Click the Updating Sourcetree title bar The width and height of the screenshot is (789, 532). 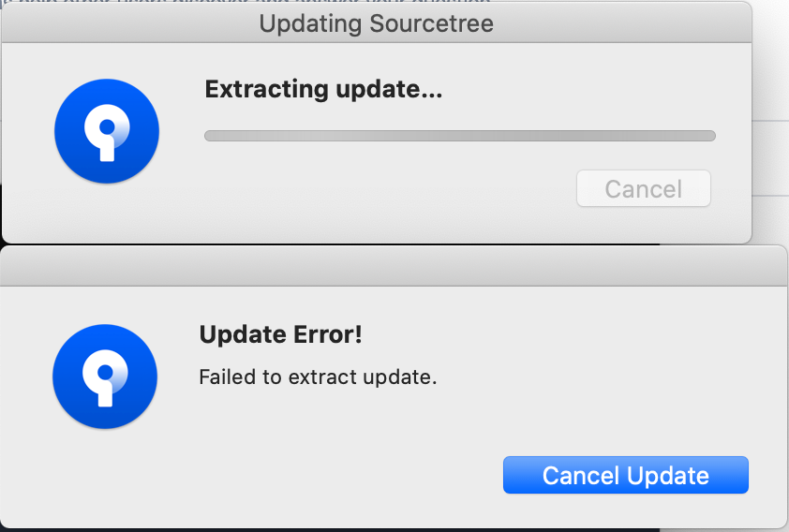pos(377,23)
